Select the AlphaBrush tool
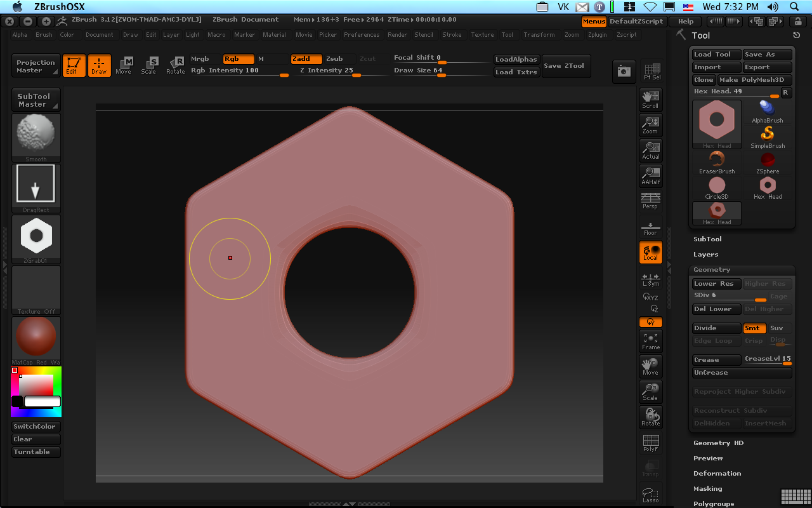Image resolution: width=812 pixels, height=508 pixels. coord(768,112)
